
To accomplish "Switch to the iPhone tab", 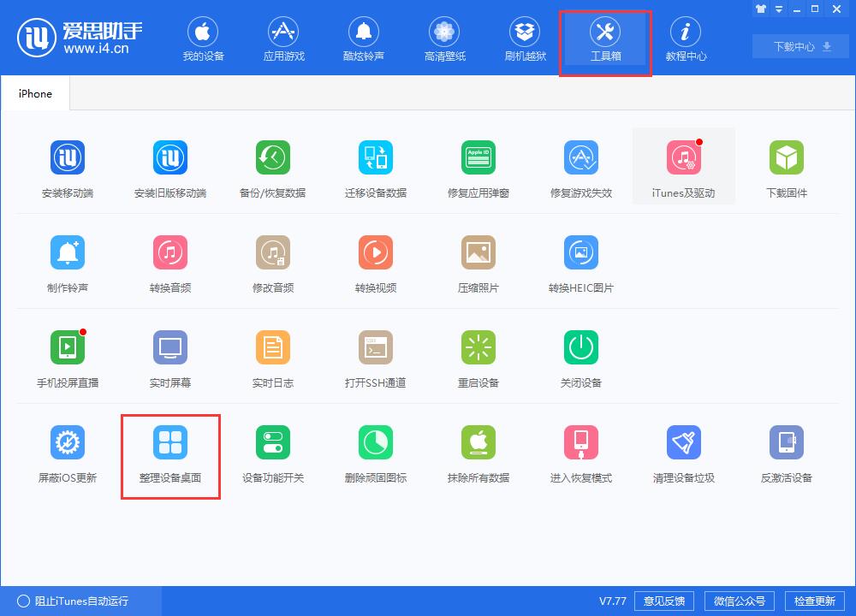I will point(35,92).
